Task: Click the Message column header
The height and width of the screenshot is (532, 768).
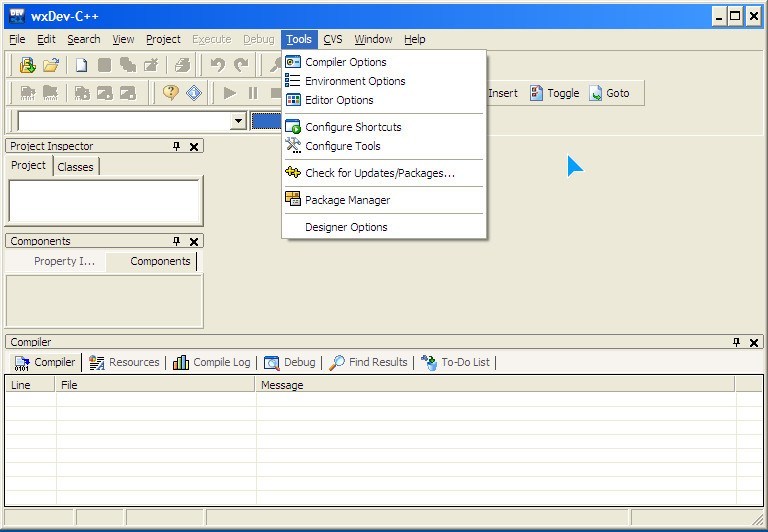Action: point(495,385)
